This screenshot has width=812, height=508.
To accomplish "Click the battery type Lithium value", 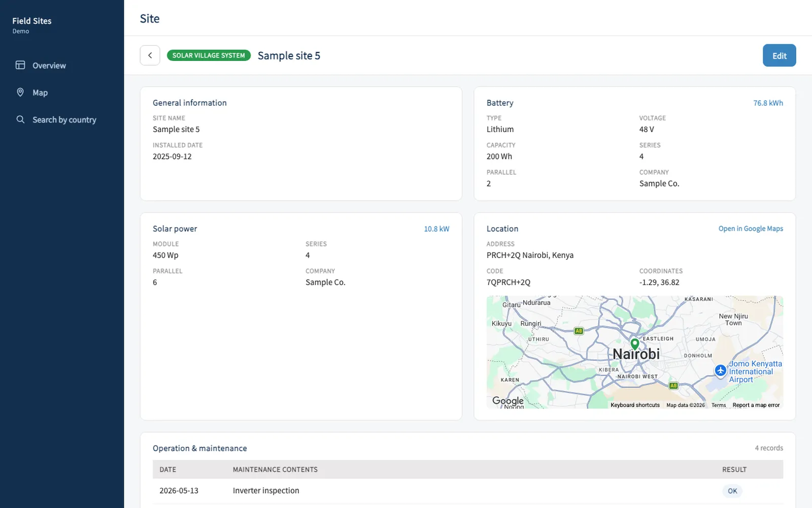I will point(500,130).
